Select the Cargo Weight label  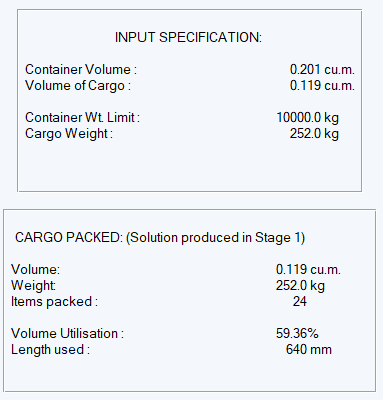pyautogui.click(x=69, y=134)
